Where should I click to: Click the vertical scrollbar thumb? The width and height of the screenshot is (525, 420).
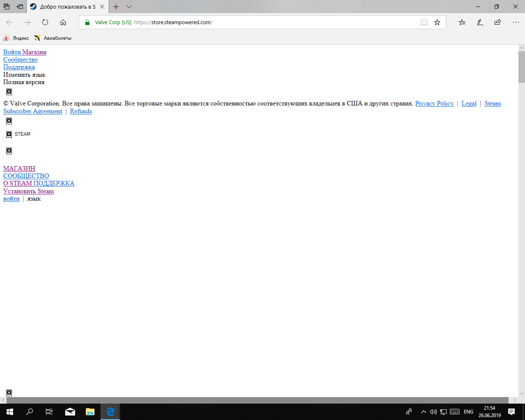click(522, 67)
